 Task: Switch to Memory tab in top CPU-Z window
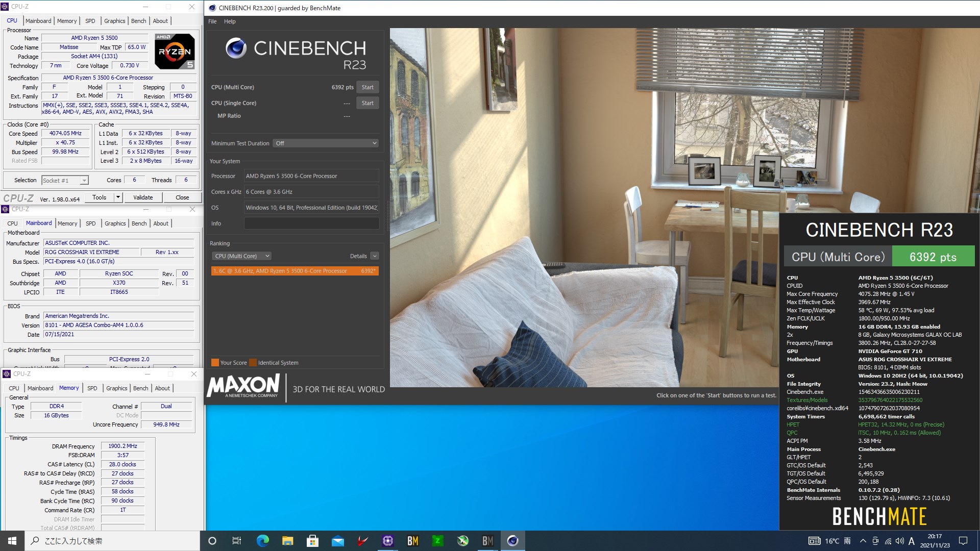pos(67,21)
